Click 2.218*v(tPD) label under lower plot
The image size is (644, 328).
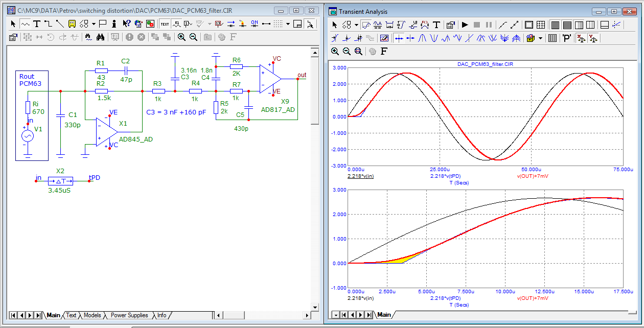pyautogui.click(x=446, y=298)
